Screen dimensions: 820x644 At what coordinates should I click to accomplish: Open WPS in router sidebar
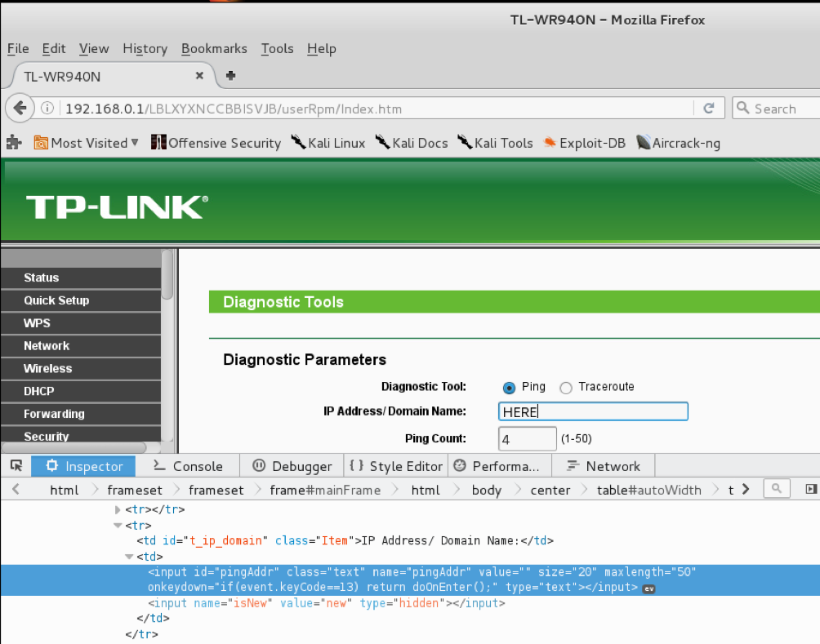[x=81, y=323]
